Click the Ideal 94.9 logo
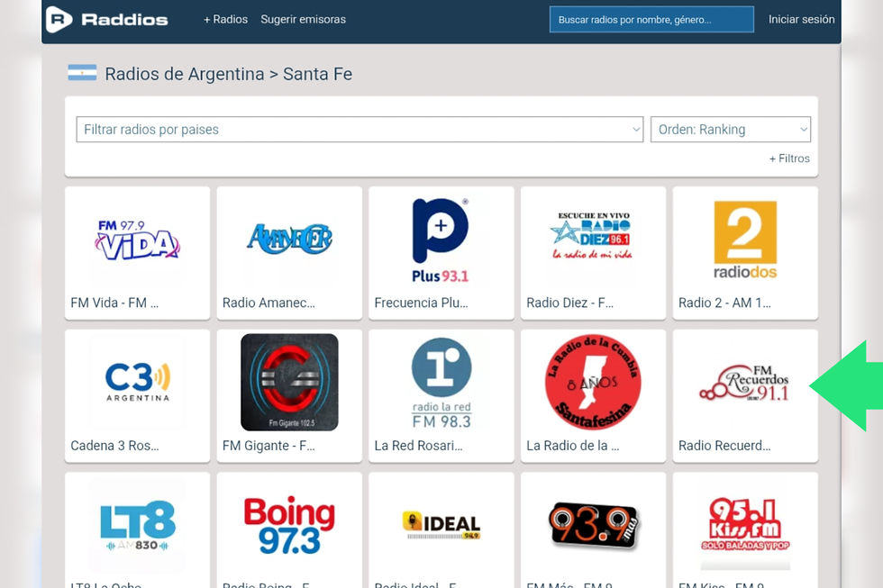Viewport: 883px width, 588px height. (x=441, y=525)
